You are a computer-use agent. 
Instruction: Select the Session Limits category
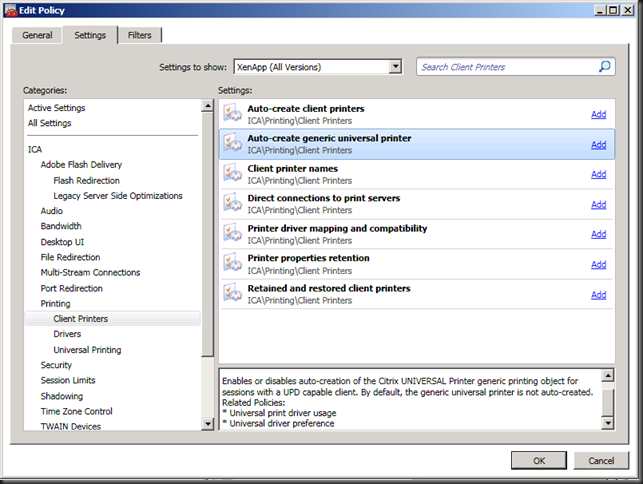(68, 380)
